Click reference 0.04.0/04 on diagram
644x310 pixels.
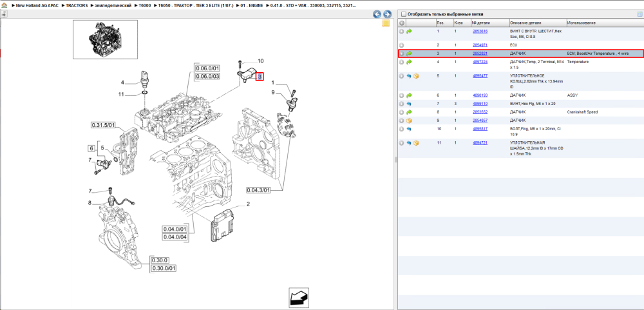click(x=175, y=237)
